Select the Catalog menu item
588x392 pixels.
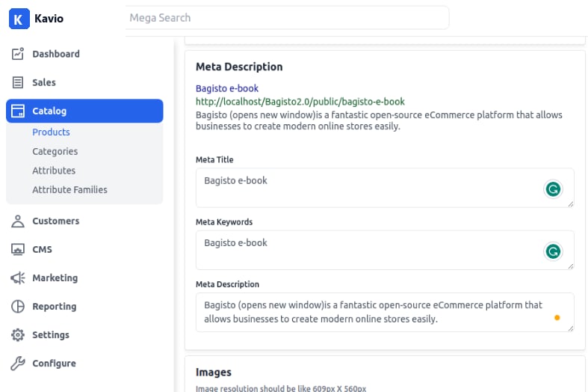pyautogui.click(x=84, y=111)
